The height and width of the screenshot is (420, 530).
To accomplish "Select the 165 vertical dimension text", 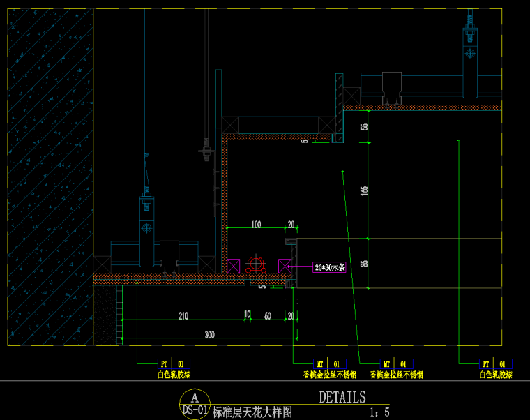I will tap(363, 190).
